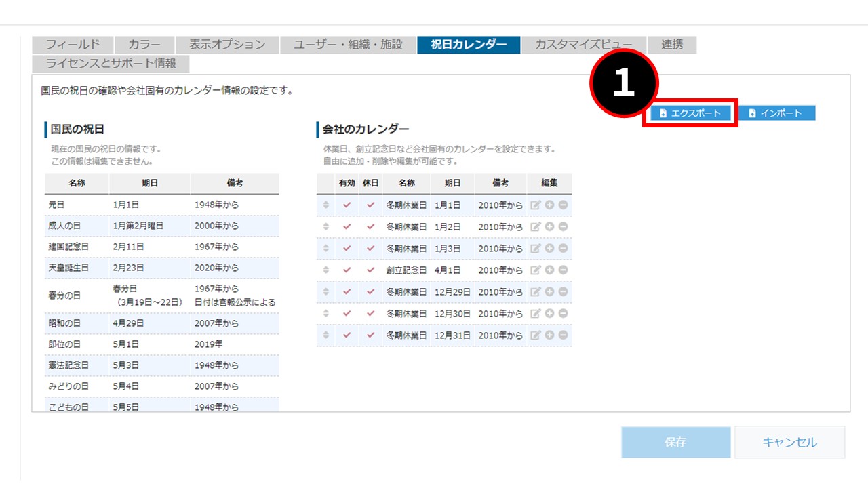Edit the 創立記念日 4月1日 entry
The height and width of the screenshot is (488, 868).
(x=536, y=270)
